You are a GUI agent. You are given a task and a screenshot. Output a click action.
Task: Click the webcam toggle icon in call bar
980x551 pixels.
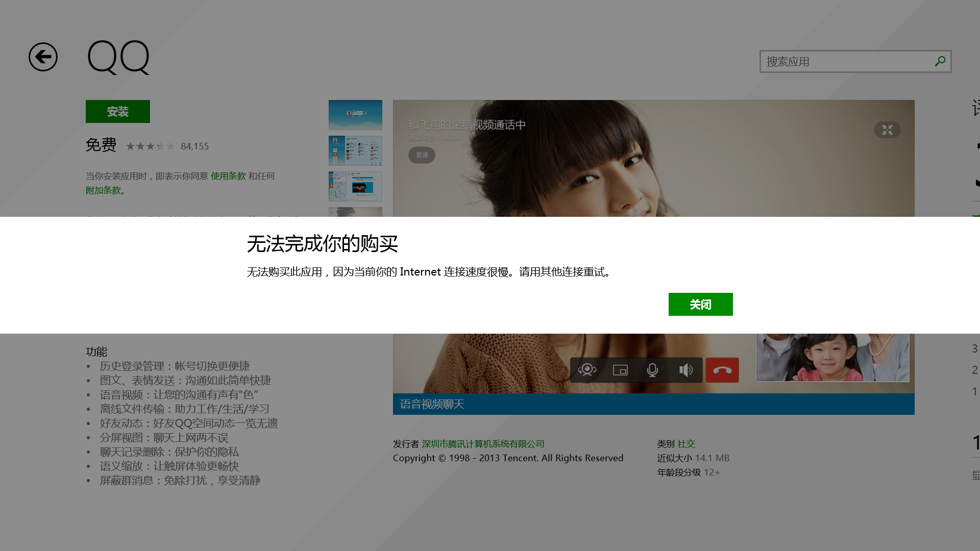[587, 370]
